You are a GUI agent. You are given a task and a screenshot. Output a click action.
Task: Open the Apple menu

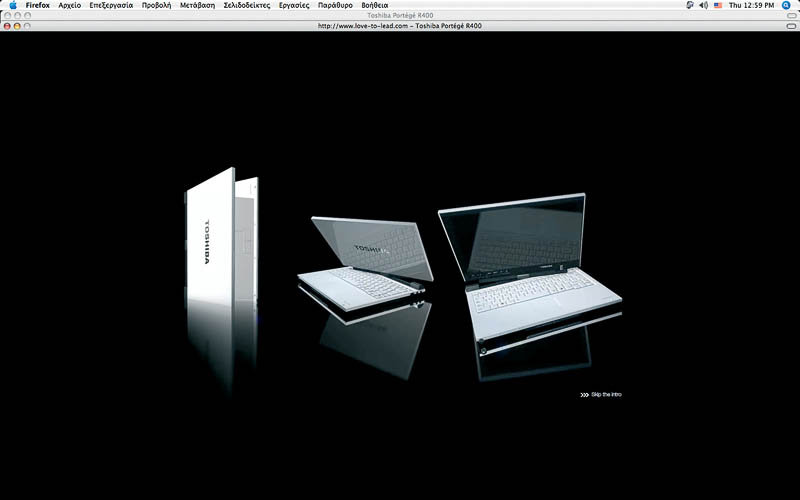tap(13, 5)
